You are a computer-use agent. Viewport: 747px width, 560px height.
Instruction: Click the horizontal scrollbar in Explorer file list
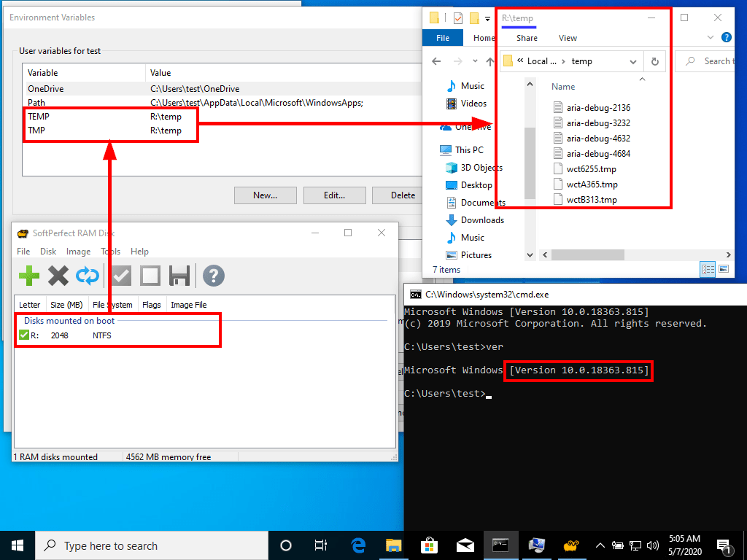[587, 254]
